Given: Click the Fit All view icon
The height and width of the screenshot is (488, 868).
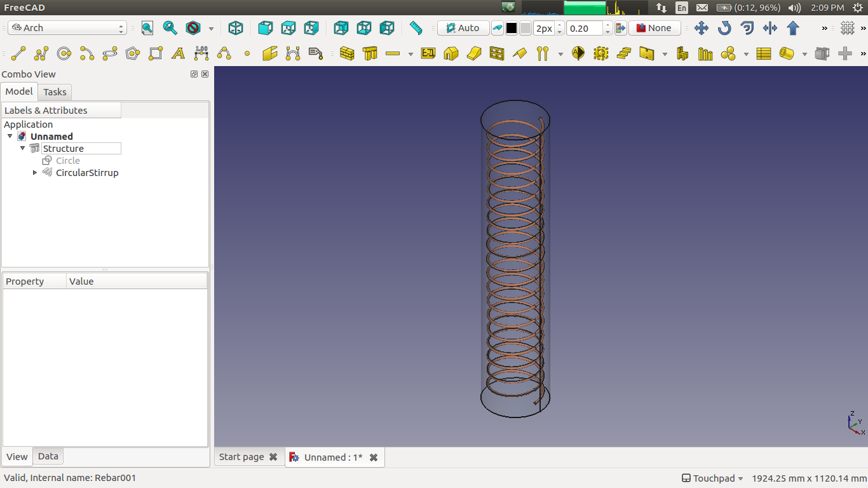Looking at the screenshot, I should point(147,28).
